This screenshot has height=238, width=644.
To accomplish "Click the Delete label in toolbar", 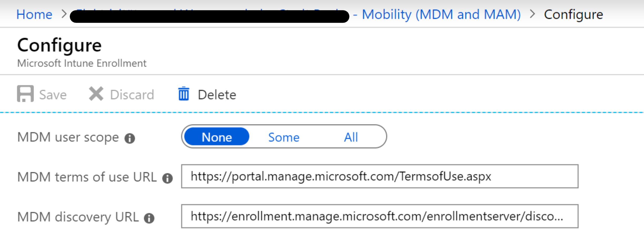I will 217,95.
